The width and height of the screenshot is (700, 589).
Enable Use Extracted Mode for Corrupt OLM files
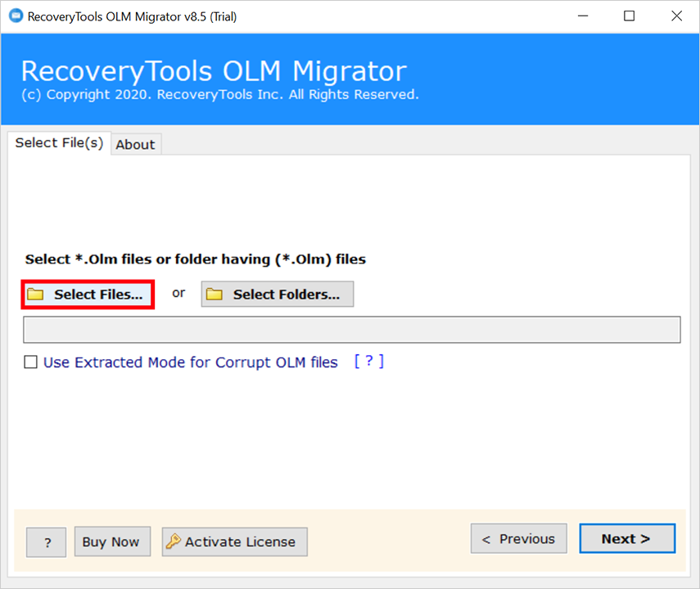[x=31, y=362]
